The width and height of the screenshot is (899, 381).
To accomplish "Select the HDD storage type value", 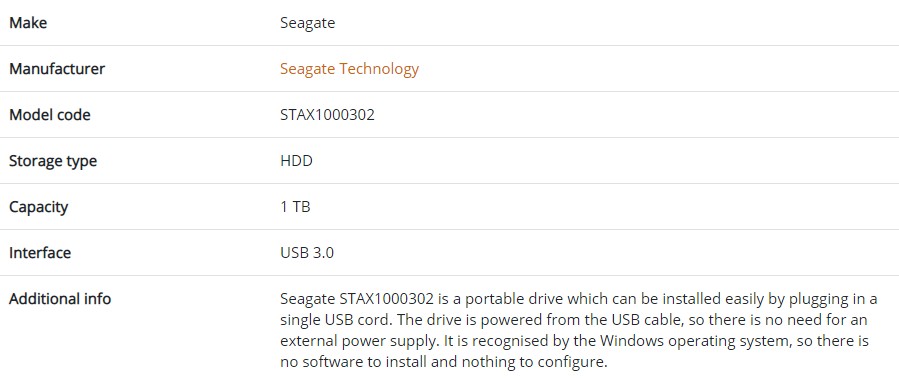I will point(296,160).
